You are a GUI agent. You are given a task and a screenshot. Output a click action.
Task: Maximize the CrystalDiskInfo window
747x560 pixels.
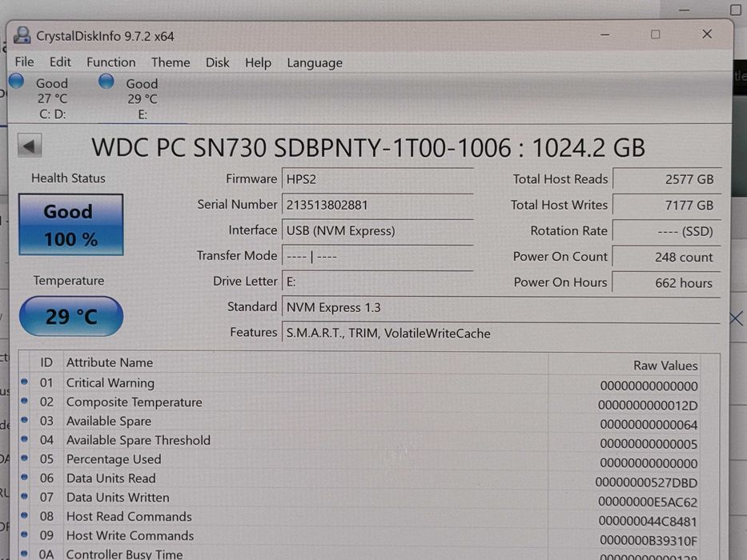pos(656,34)
